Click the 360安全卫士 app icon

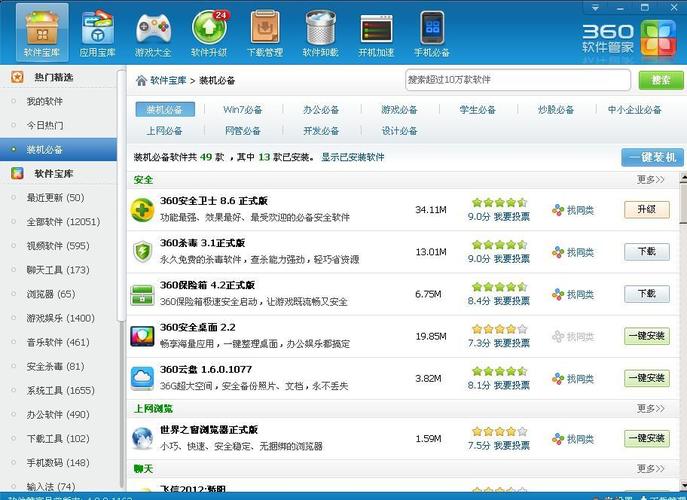142,209
